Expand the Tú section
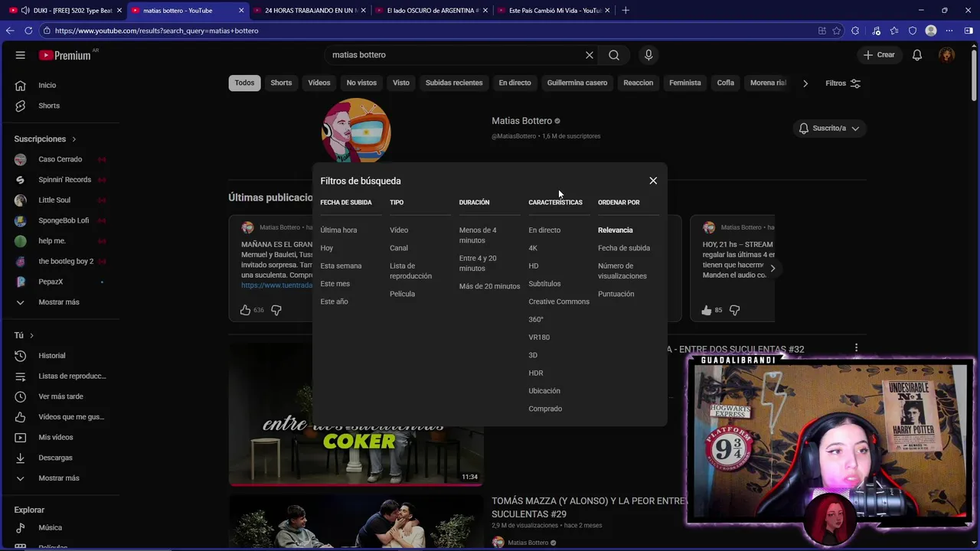 coord(24,335)
